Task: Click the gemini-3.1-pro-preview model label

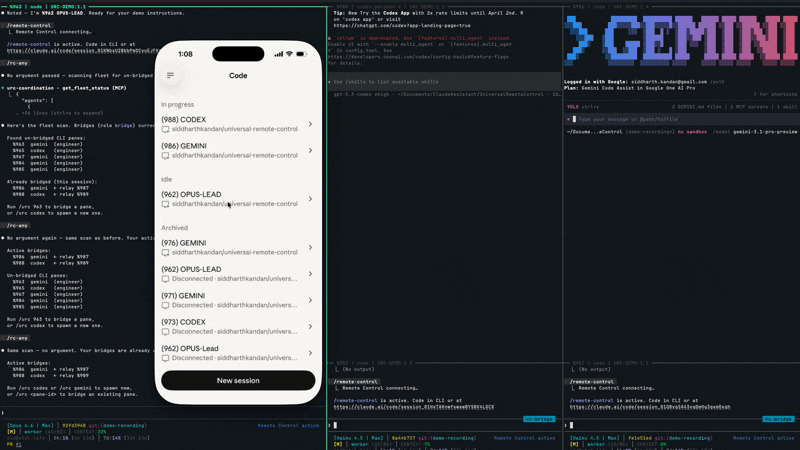Action: coord(765,132)
